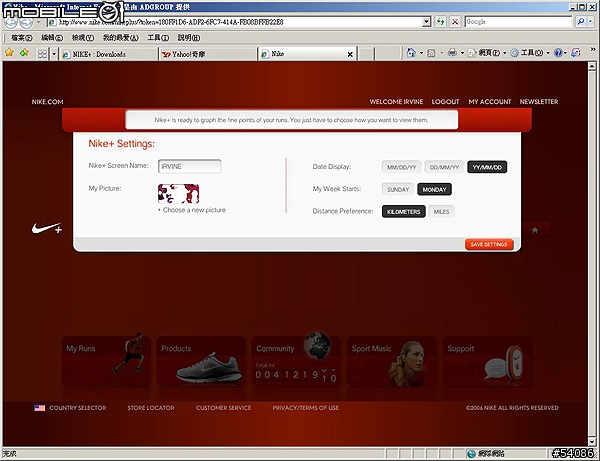Open the Edit menu
The width and height of the screenshot is (600, 461).
pos(52,37)
